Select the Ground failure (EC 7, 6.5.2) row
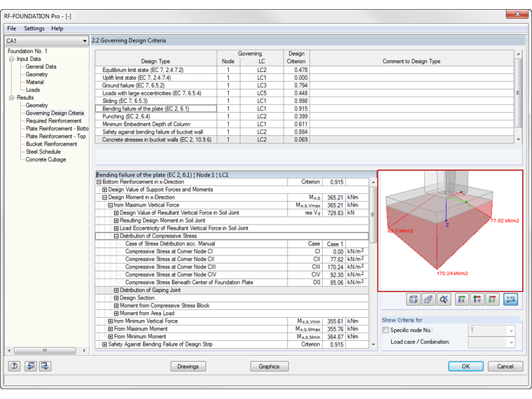This screenshot has width=532, height=399. pyautogui.click(x=304, y=85)
